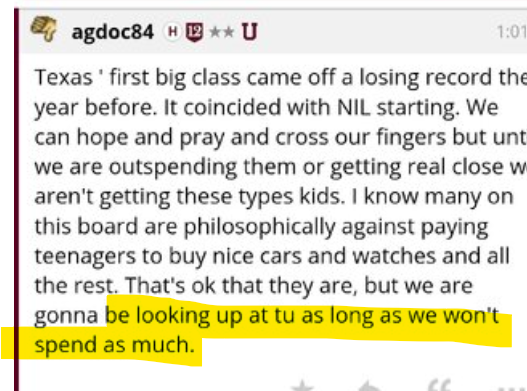Click the circular H badge
The image size is (527, 391).
(172, 32)
